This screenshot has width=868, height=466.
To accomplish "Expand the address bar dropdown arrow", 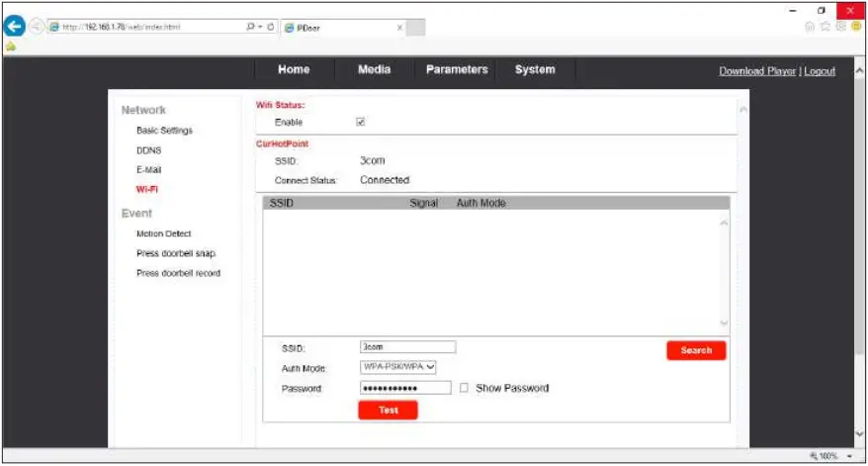I will (260, 27).
